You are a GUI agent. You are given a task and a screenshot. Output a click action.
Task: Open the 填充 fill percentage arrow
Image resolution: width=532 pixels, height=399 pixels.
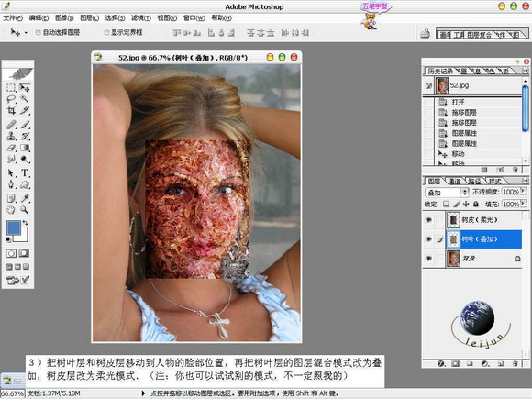click(523, 204)
